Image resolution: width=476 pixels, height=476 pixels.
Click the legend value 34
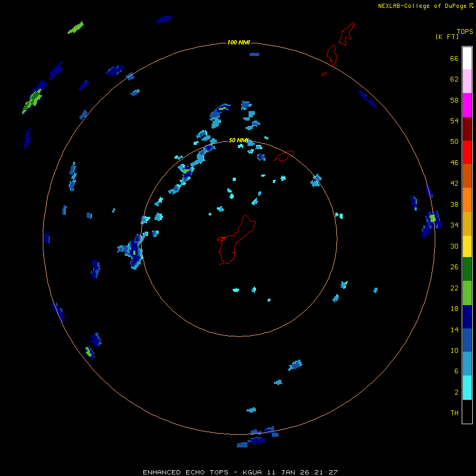point(454,225)
